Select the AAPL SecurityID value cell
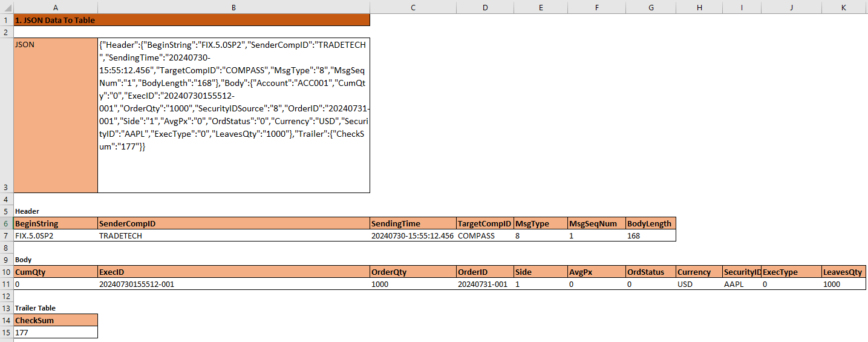This screenshot has height=342, width=868. point(741,284)
